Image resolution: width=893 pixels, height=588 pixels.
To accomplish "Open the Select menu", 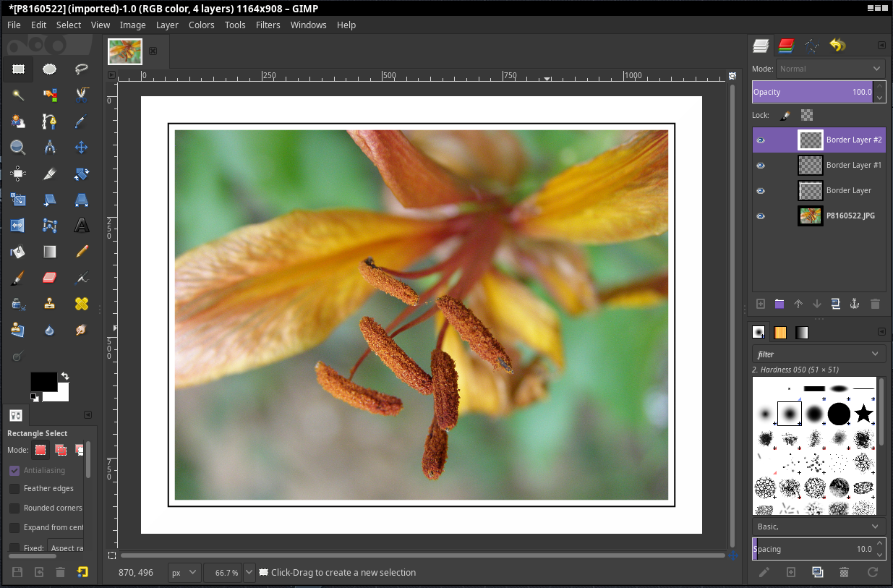I will point(69,25).
